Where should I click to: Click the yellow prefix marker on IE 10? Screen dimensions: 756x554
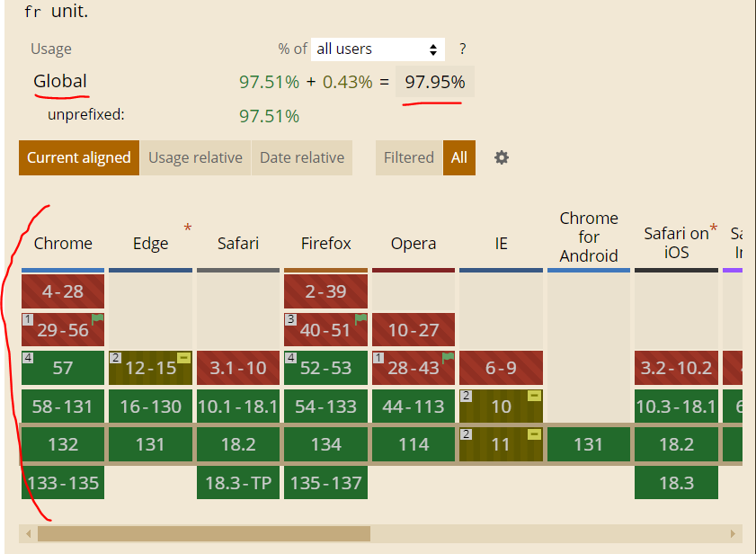[x=534, y=396]
